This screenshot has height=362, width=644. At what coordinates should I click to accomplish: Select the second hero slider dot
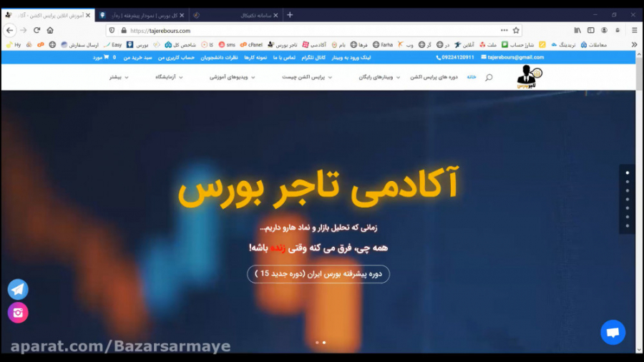(x=324, y=342)
